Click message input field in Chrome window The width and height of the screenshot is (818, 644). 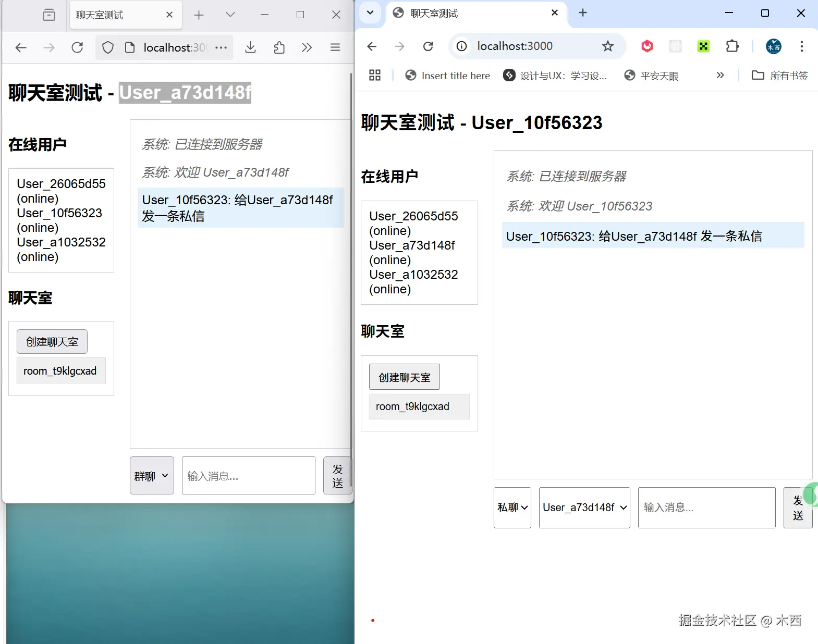click(707, 507)
